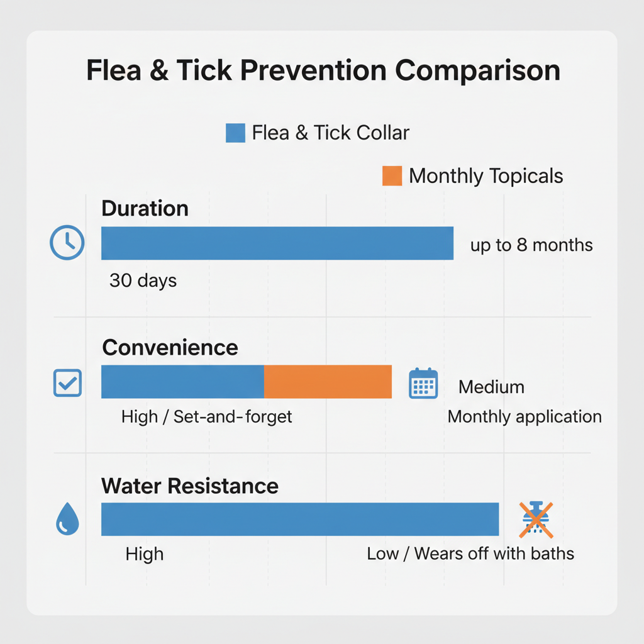
Task: Click the 'Monthly application' text
Action: (x=525, y=416)
